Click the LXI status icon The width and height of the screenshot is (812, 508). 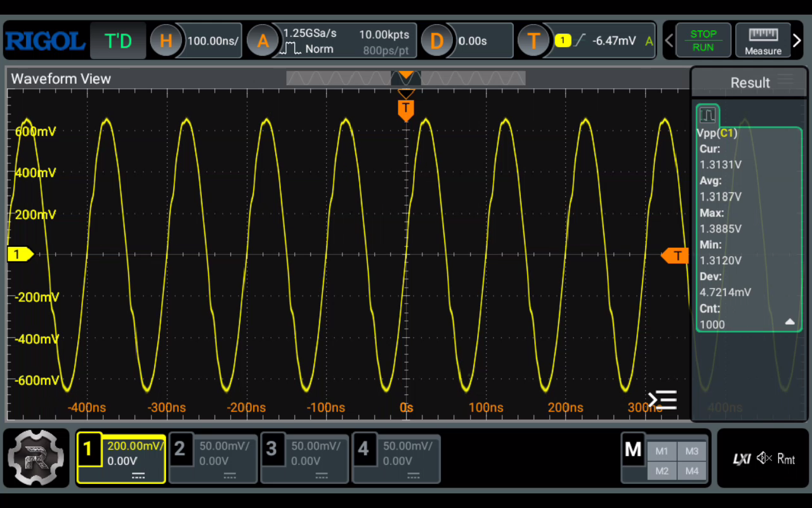[x=742, y=458]
